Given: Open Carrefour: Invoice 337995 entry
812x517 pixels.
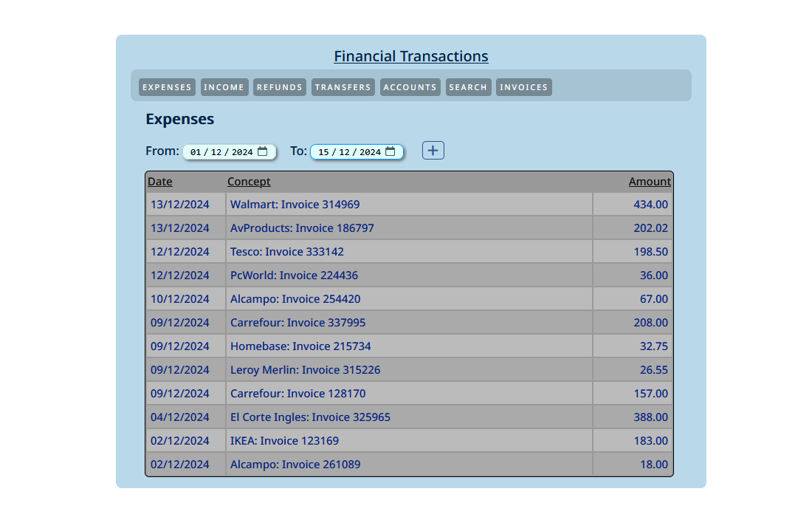Looking at the screenshot, I should [x=297, y=323].
